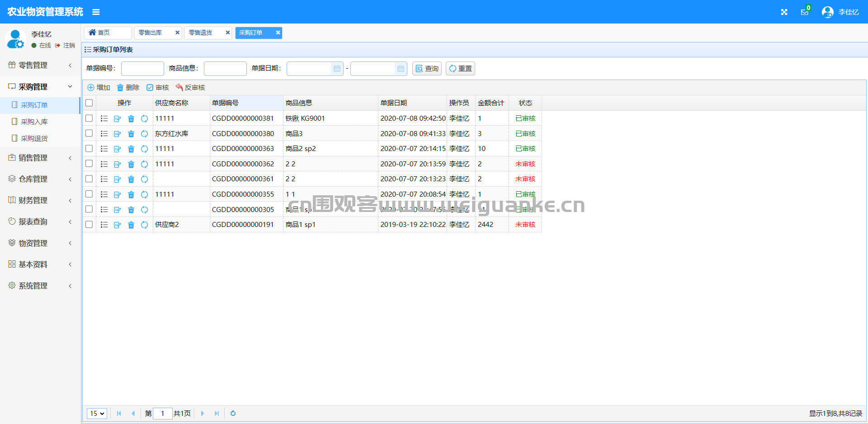Delete order CGDD00000000361 with trash icon
The height and width of the screenshot is (424, 868).
[131, 179]
